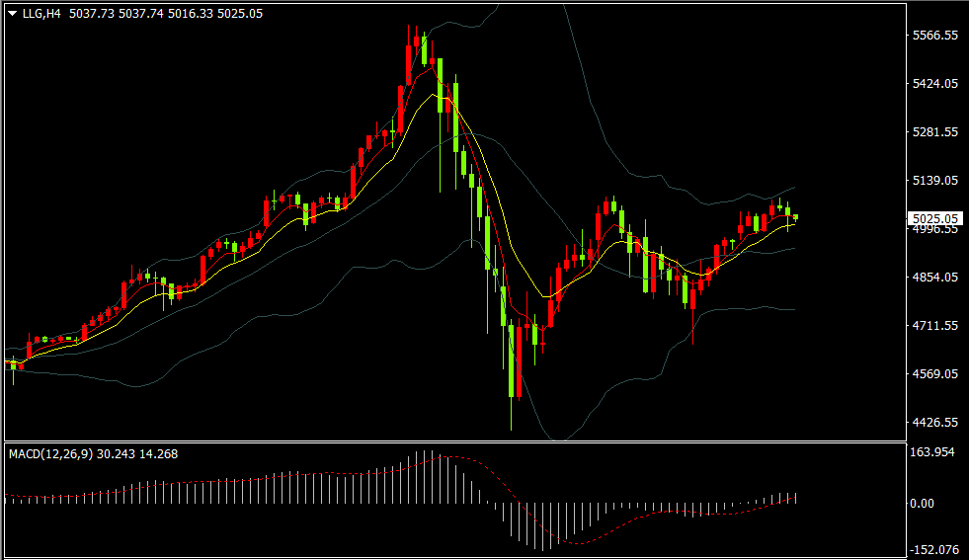
Task: Click the current price tag 5025.05
Action: pyautogui.click(x=934, y=218)
